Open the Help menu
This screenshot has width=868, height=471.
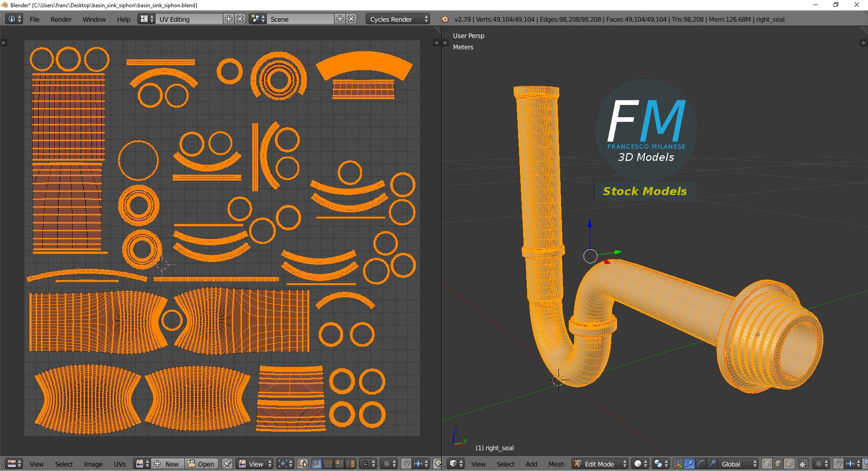coord(123,19)
